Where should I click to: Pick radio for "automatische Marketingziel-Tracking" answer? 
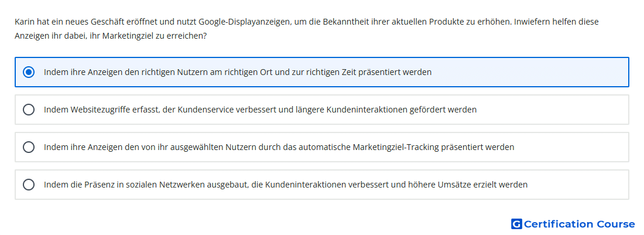[29, 147]
